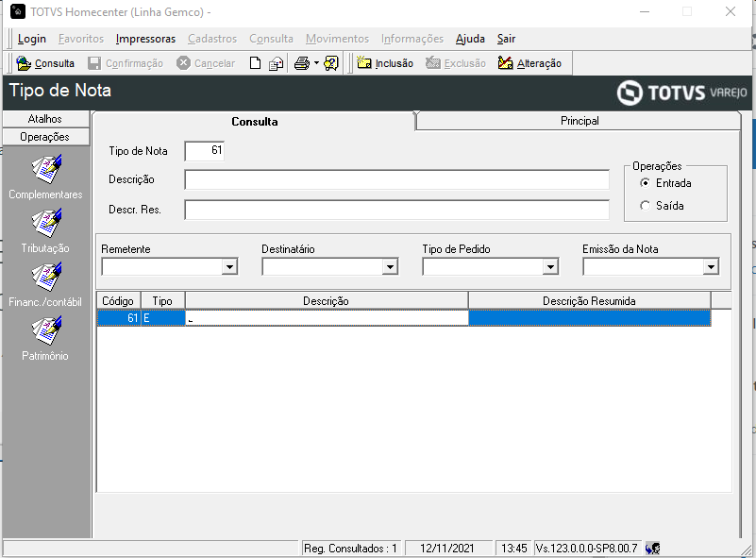Open the Ajuda menu
Image resolution: width=756 pixels, height=558 pixels.
pyautogui.click(x=470, y=39)
